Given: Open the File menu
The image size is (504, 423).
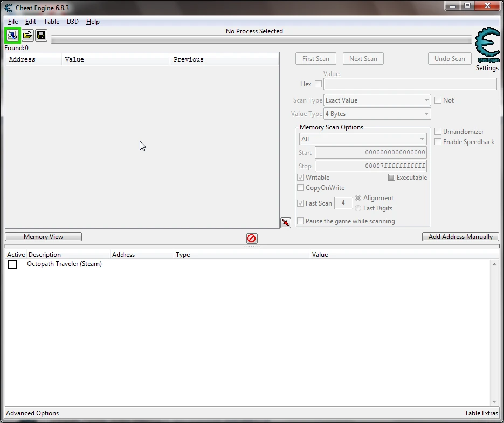Looking at the screenshot, I should [x=13, y=22].
